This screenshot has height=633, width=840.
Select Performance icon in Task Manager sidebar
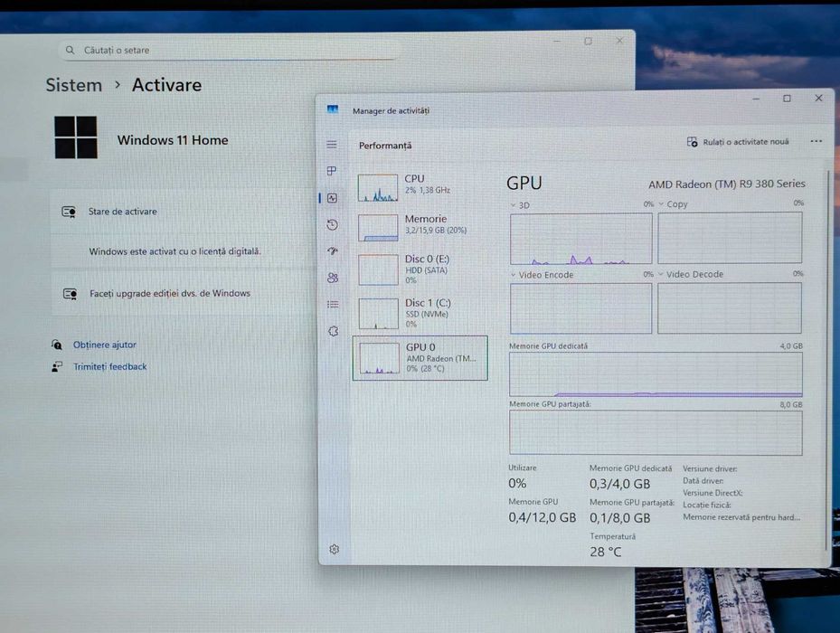tap(332, 198)
